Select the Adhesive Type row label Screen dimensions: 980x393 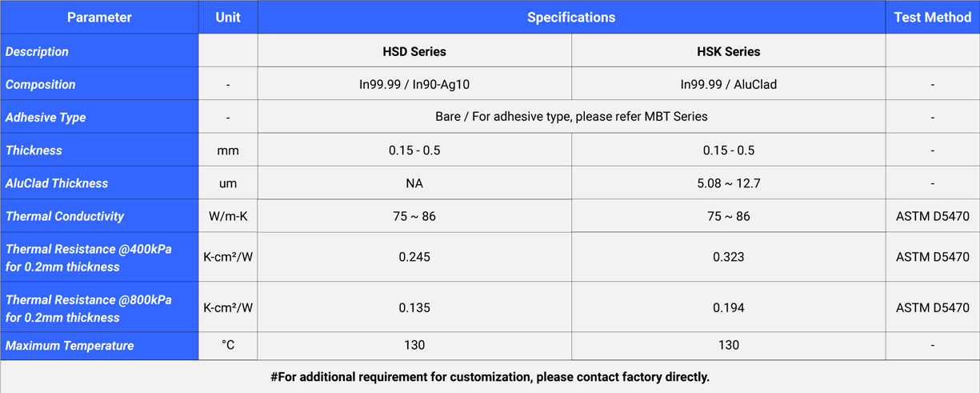[x=46, y=117]
